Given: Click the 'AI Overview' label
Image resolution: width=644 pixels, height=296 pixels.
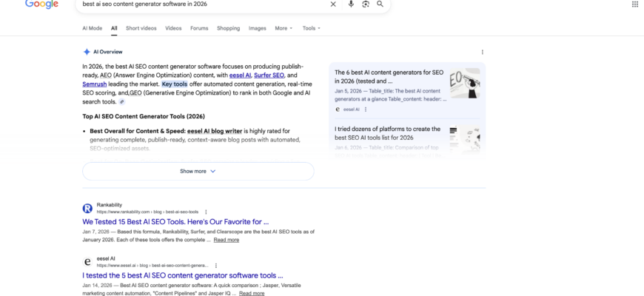Looking at the screenshot, I should click(x=107, y=52).
